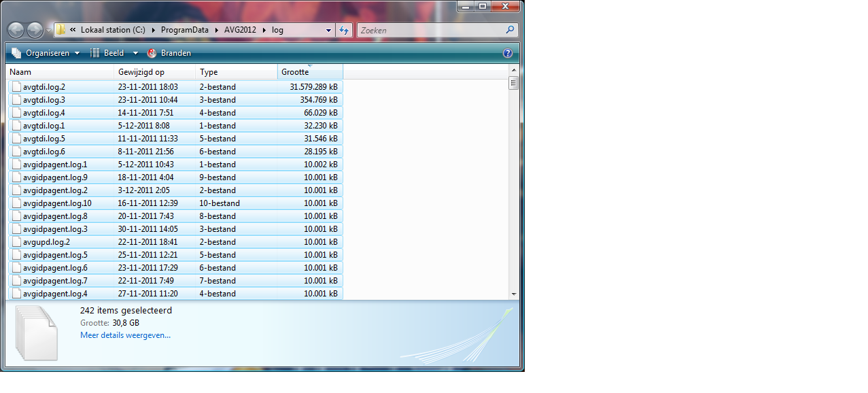The width and height of the screenshot is (868, 393).
Task: Select file avgidpagent.log.7
Action: [x=175, y=281]
